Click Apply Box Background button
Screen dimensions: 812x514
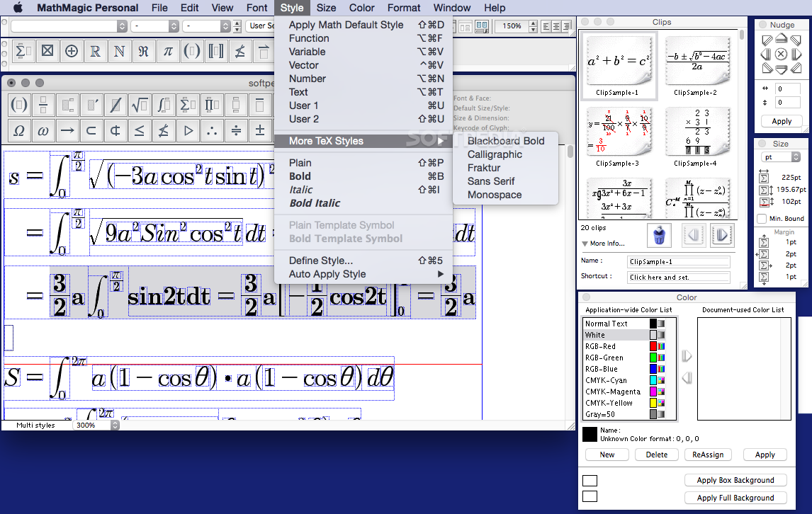pos(735,480)
